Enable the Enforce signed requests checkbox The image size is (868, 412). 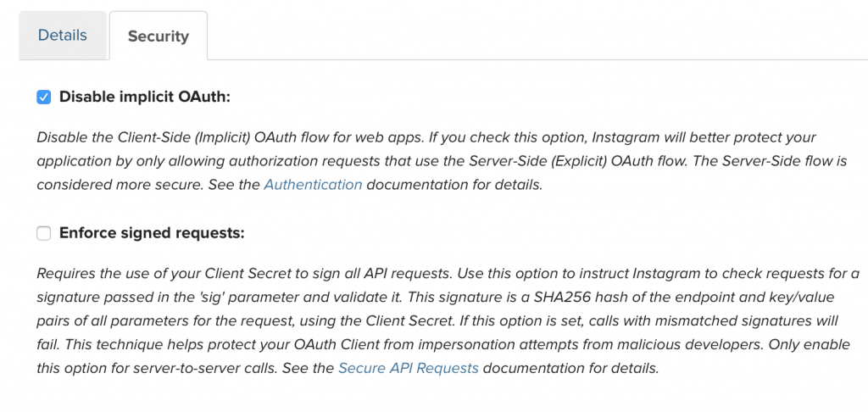44,233
